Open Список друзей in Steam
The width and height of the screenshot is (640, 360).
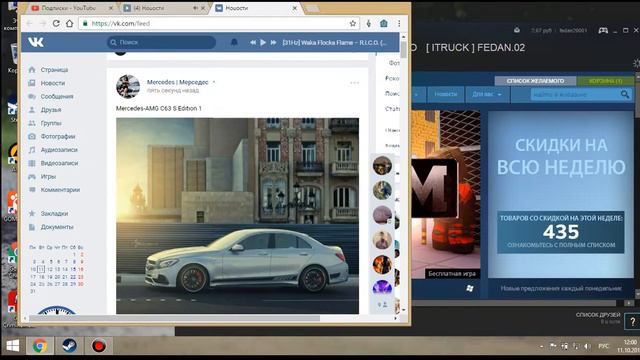[598, 315]
